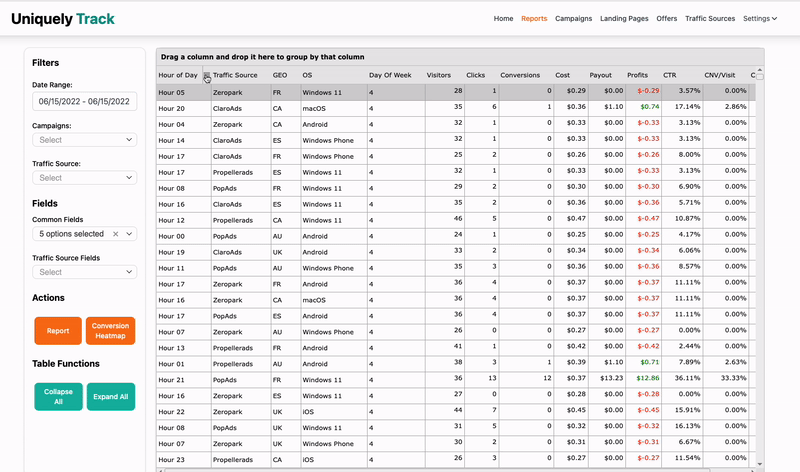
Task: Open the Hour of Day column menu icon
Action: (x=207, y=76)
